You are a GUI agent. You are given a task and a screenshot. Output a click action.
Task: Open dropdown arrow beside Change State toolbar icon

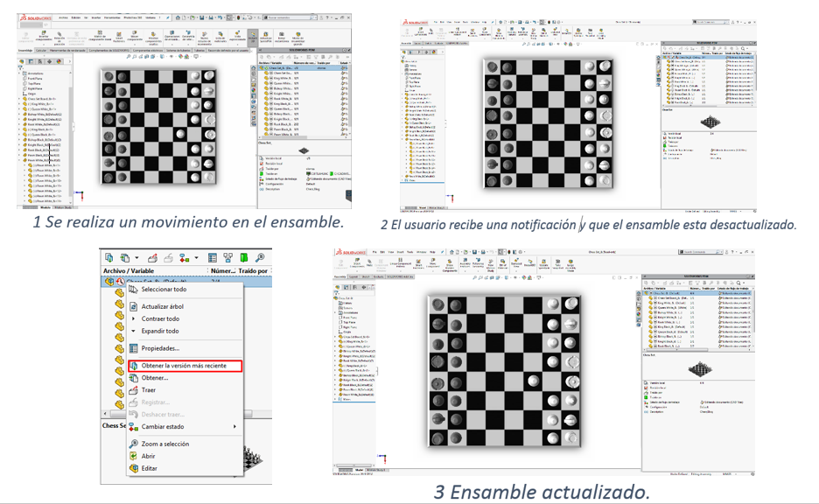[x=196, y=257]
